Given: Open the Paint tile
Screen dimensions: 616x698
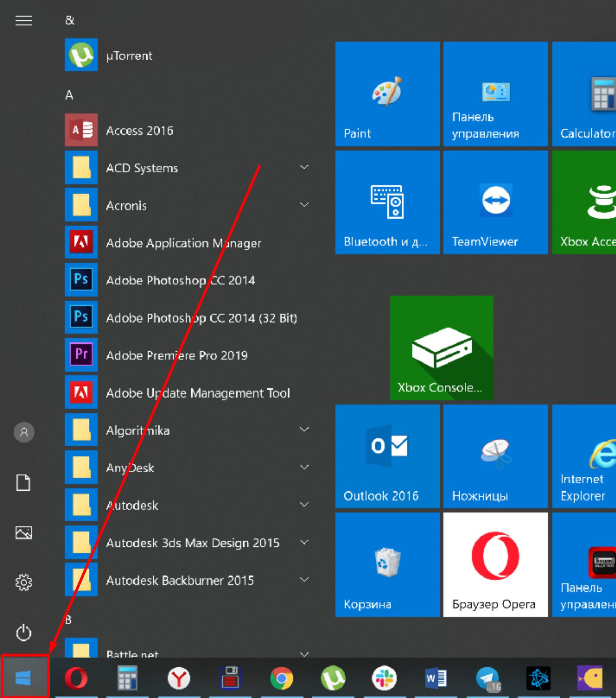Looking at the screenshot, I should coord(387,94).
